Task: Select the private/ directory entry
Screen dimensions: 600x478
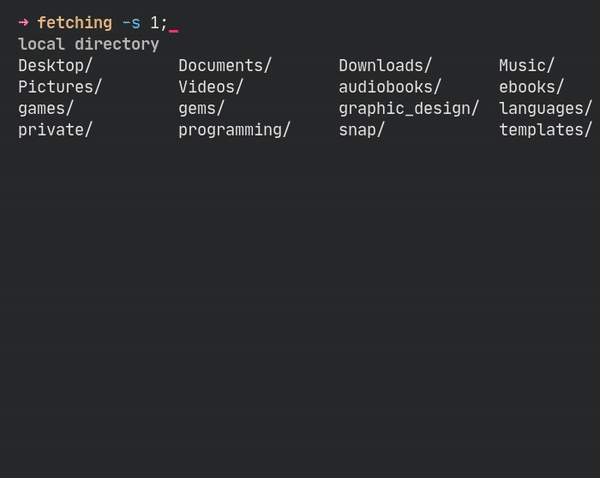Action: click(55, 130)
